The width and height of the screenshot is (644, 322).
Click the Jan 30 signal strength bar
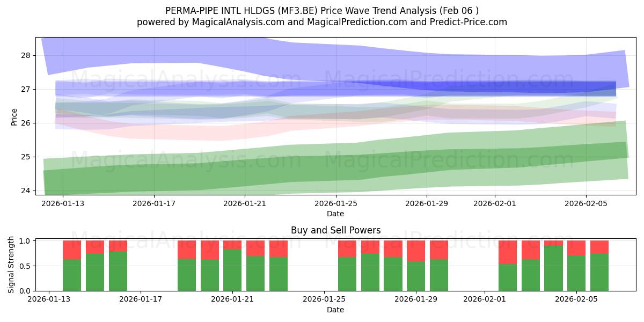tap(439, 266)
